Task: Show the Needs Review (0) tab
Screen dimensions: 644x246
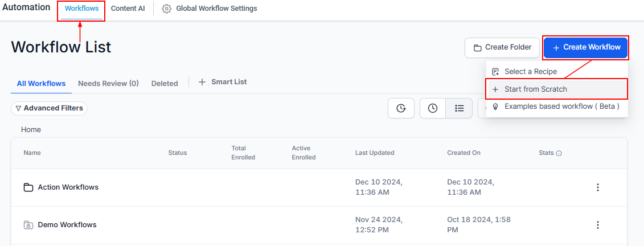Action: 108,84
